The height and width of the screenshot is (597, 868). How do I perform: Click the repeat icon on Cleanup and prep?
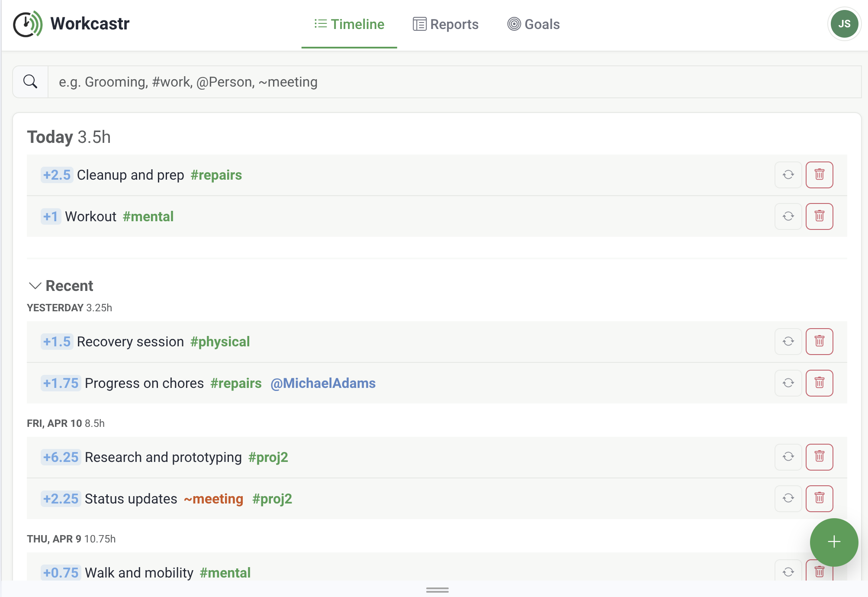tap(788, 175)
